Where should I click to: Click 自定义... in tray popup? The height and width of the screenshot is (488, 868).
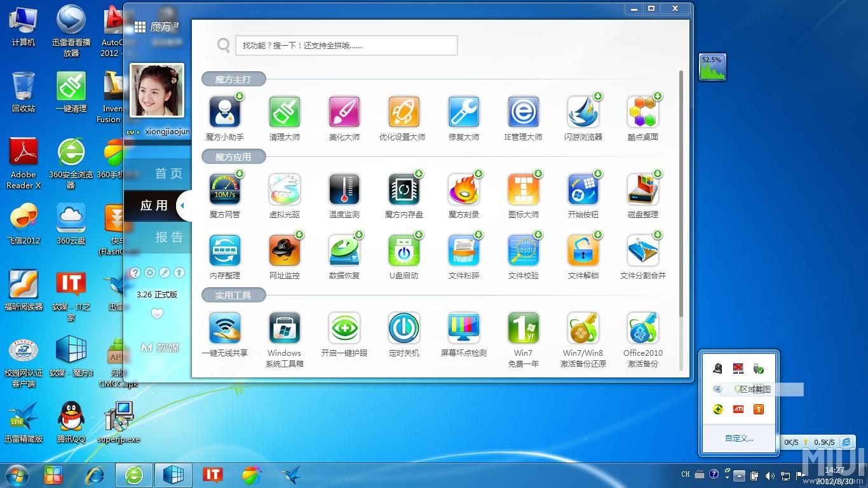pos(739,438)
